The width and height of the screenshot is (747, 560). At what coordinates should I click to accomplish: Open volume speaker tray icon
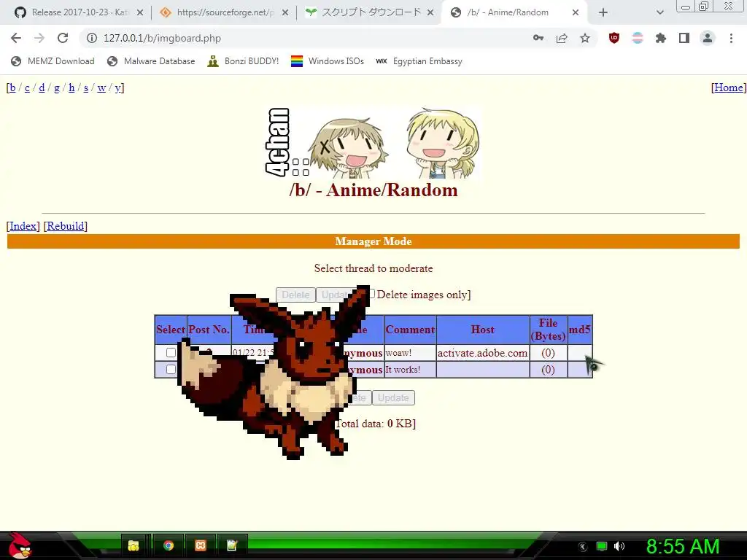[x=619, y=546]
